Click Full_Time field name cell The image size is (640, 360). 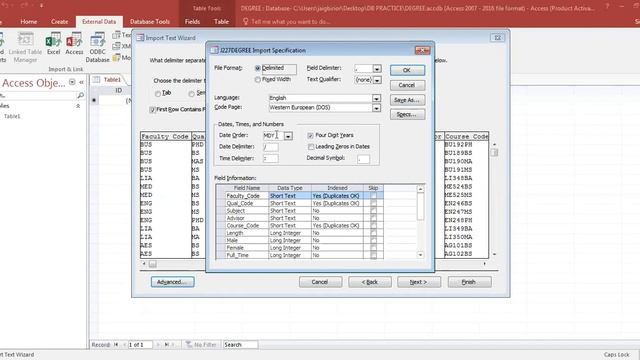click(247, 255)
